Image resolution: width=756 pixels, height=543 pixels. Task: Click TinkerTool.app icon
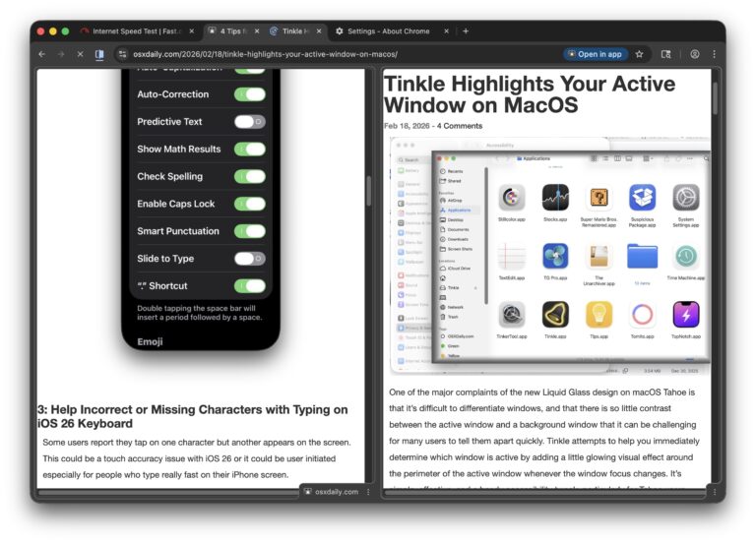(512, 315)
